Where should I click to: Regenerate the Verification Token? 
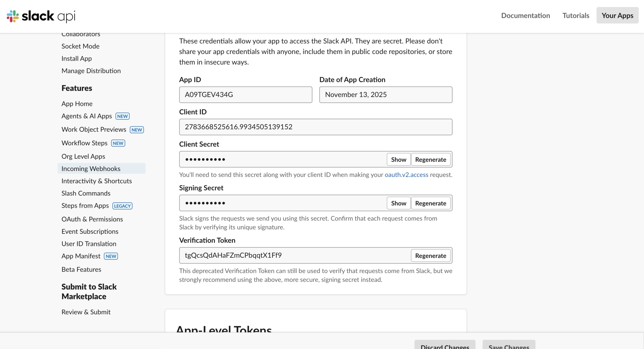click(x=430, y=256)
